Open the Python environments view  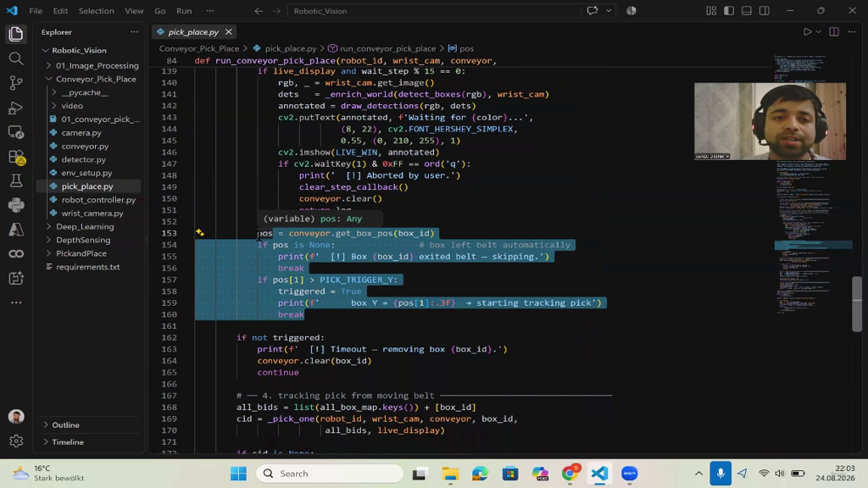click(16, 205)
